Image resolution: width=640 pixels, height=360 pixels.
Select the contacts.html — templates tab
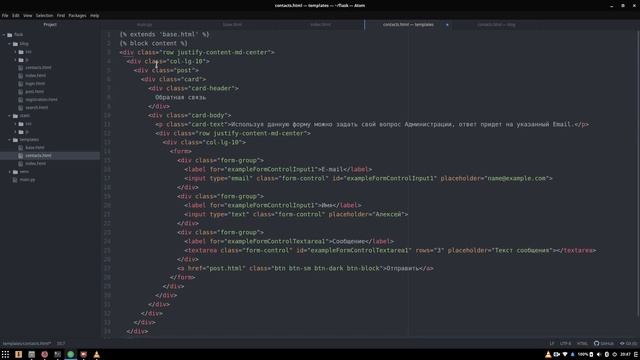[x=409, y=25]
